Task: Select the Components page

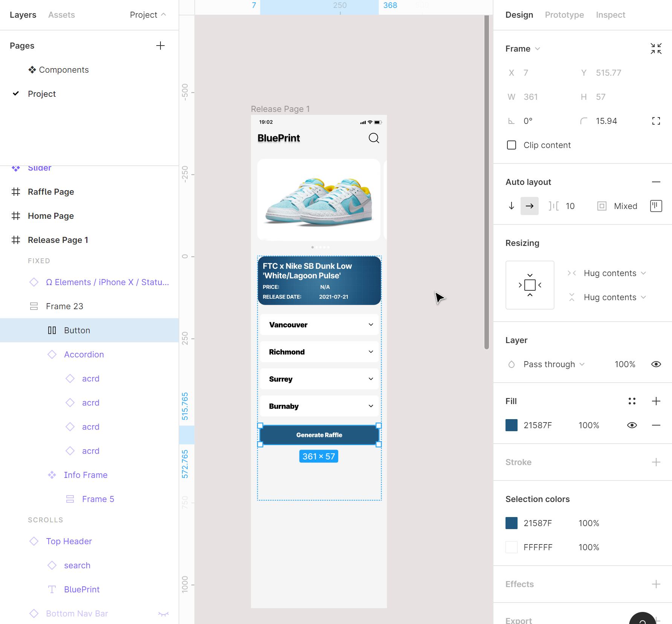Action: [64, 70]
